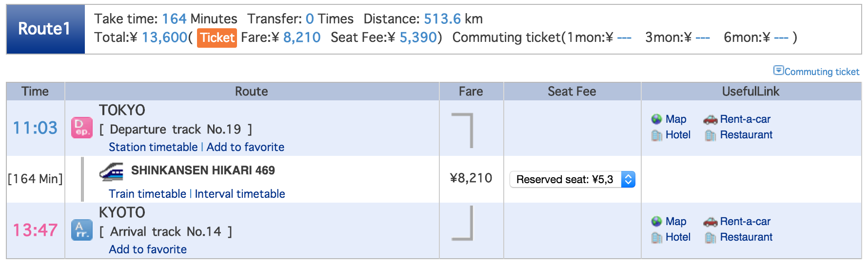Open the Map link for Kyoto
Screen dimensions: 868x265
coord(676,222)
